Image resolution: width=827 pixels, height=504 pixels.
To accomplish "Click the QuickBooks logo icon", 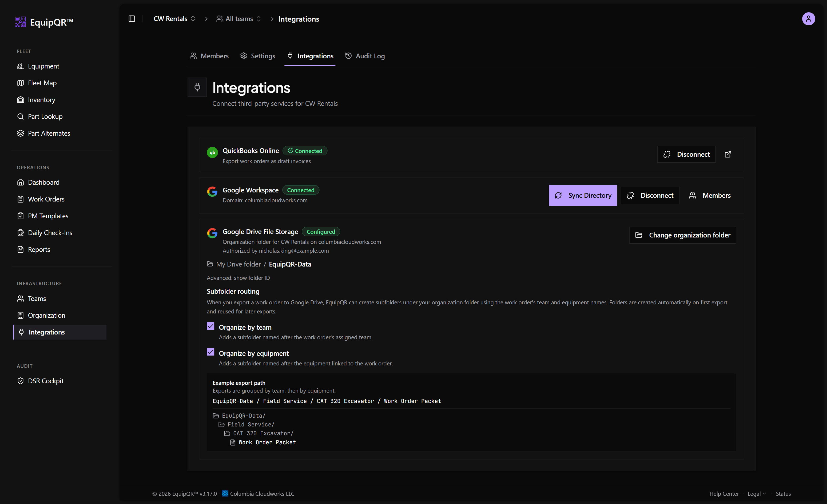I will pyautogui.click(x=212, y=152).
